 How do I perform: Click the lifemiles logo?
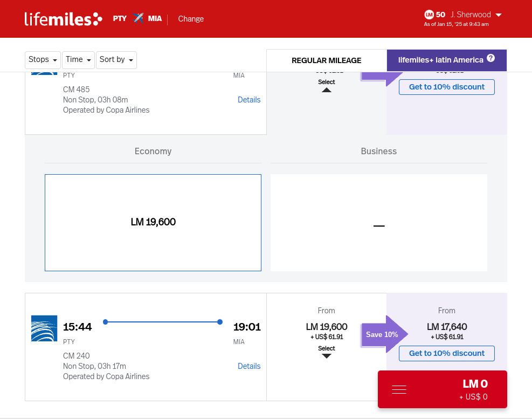pos(63,19)
